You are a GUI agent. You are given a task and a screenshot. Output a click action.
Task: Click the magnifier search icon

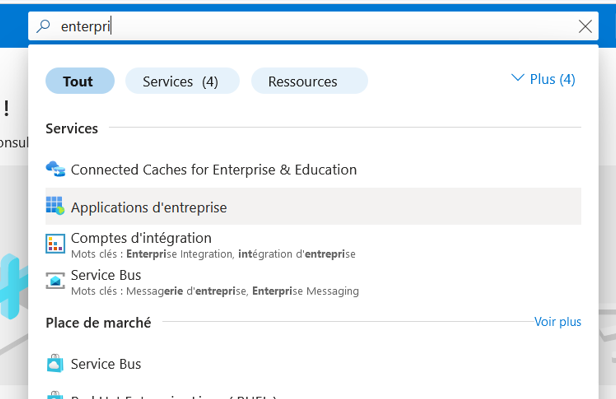tap(43, 26)
